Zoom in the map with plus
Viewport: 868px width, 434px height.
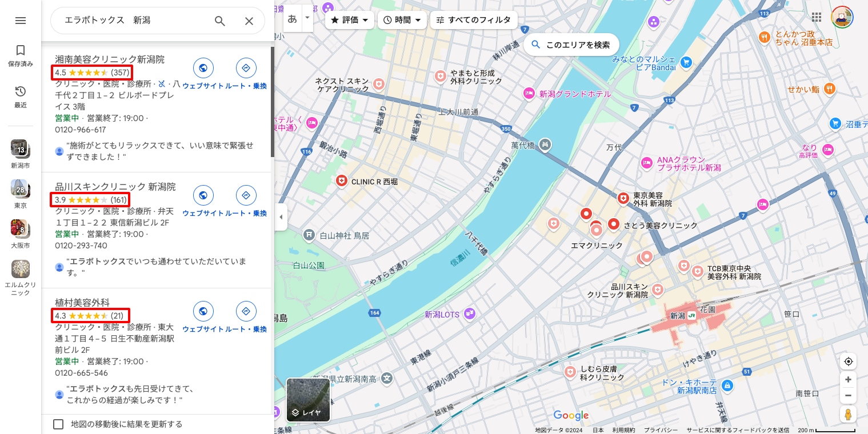pyautogui.click(x=848, y=380)
